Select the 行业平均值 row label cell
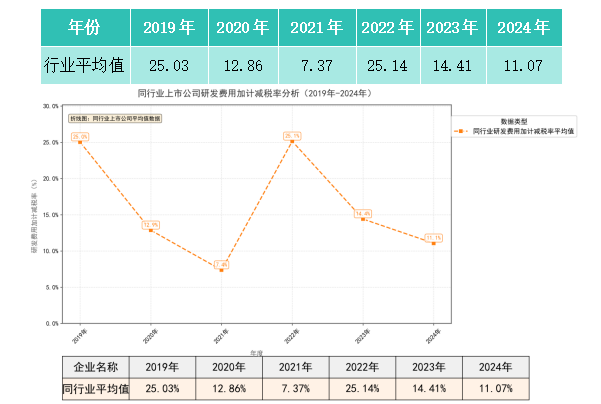This screenshot has height=404, width=601. [84, 66]
